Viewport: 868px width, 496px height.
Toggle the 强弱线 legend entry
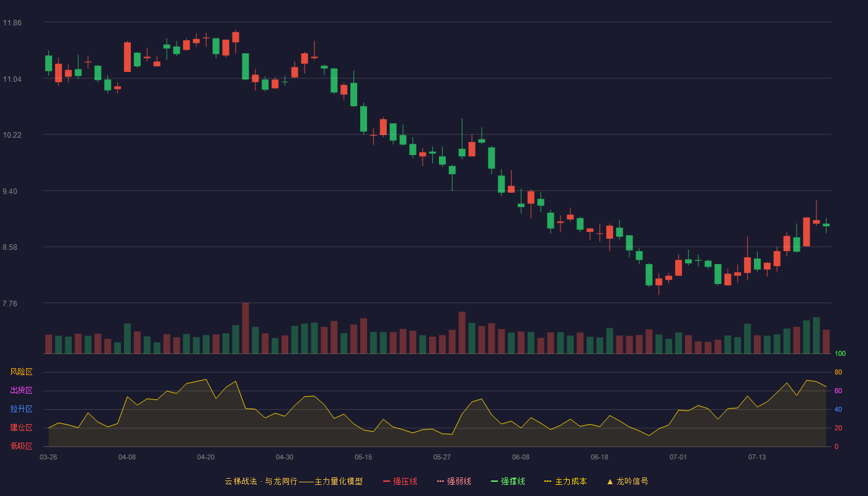(x=454, y=481)
